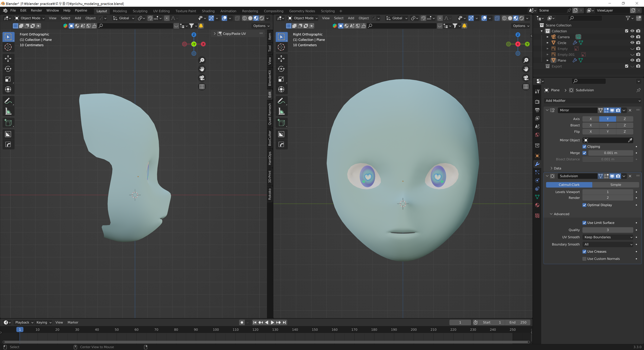This screenshot has height=350, width=644.
Task: Select the Move tool in left viewport
Action: 8,58
